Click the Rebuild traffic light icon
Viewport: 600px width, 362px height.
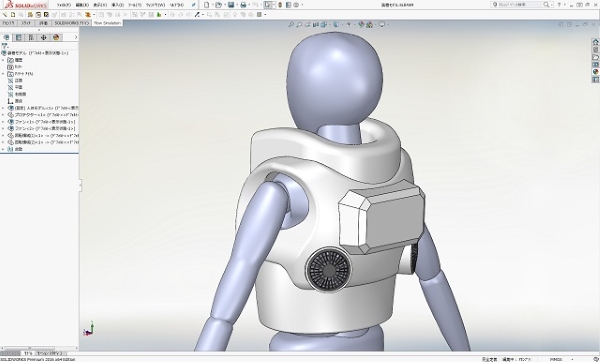coord(280,5)
